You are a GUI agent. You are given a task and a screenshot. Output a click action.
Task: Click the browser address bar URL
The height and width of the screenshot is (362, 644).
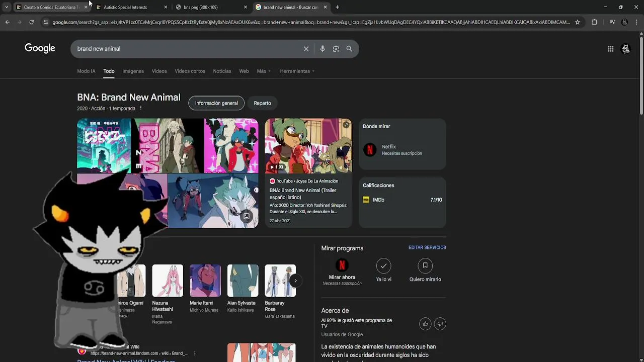click(x=310, y=22)
